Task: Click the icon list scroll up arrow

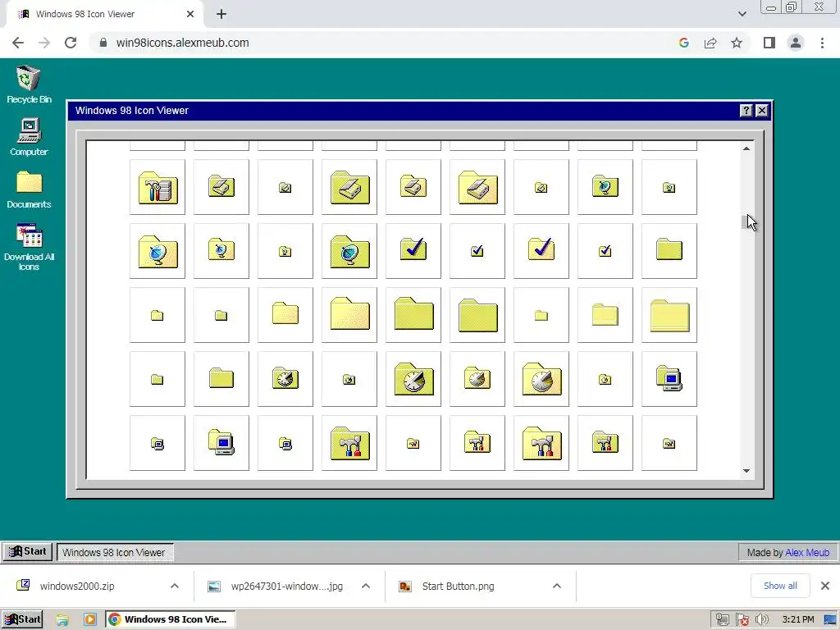Action: pyautogui.click(x=746, y=148)
